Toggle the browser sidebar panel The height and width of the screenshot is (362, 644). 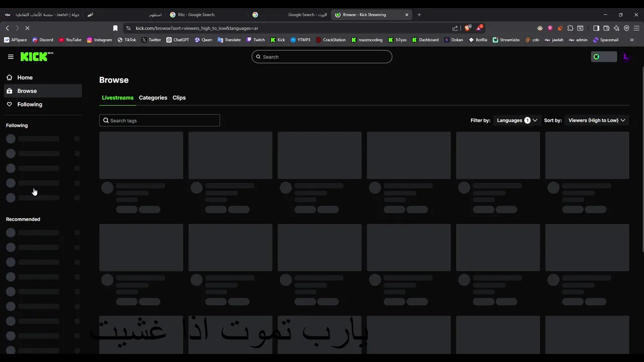[x=596, y=28]
